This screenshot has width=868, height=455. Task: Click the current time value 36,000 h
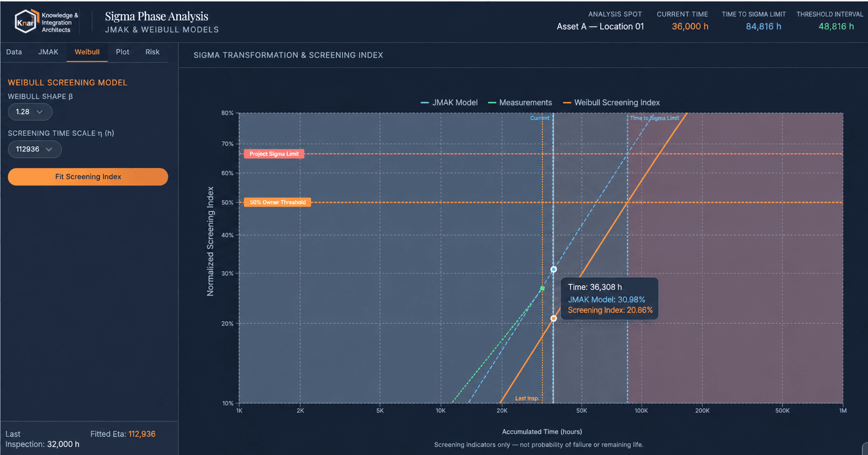click(x=690, y=27)
